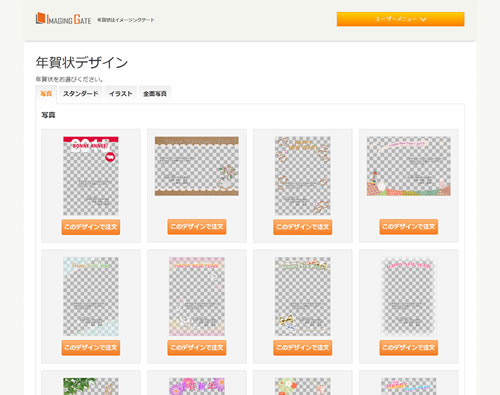Order the pink arched text design
Viewport: 500px width, 395px height.
point(409,348)
